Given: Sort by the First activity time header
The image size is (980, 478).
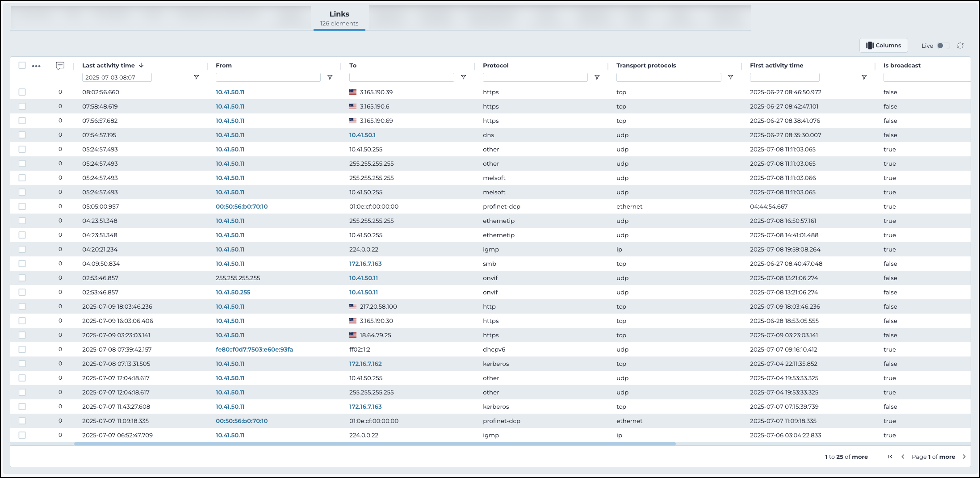Looking at the screenshot, I should (776, 65).
